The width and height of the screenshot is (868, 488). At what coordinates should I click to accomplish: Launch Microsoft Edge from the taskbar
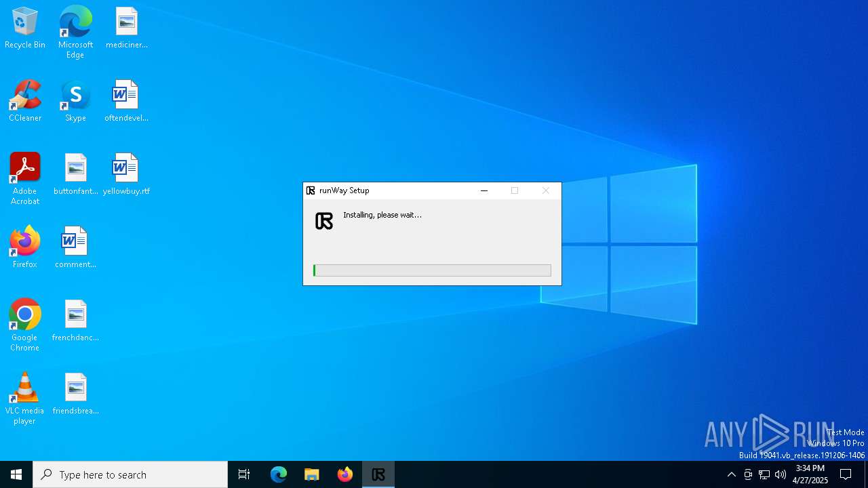pyautogui.click(x=279, y=474)
